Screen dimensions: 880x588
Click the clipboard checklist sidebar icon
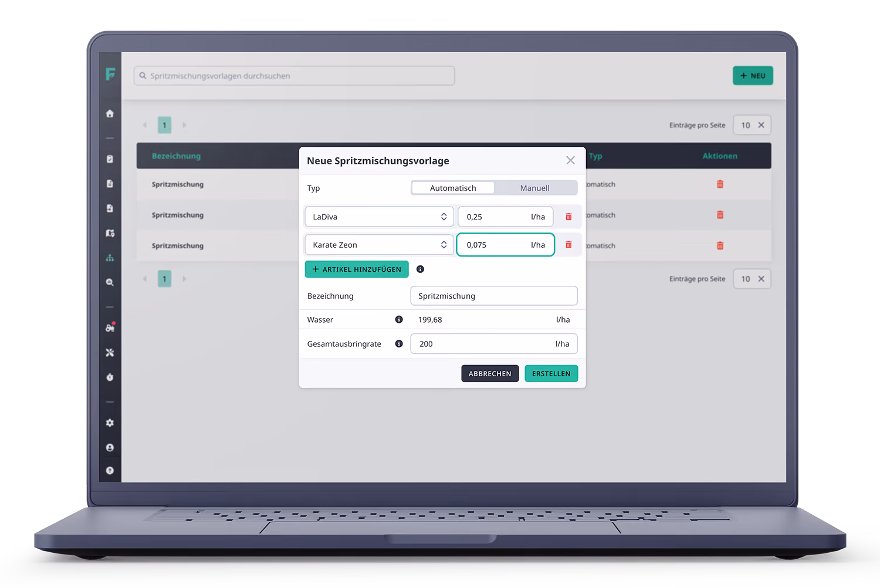(110, 159)
